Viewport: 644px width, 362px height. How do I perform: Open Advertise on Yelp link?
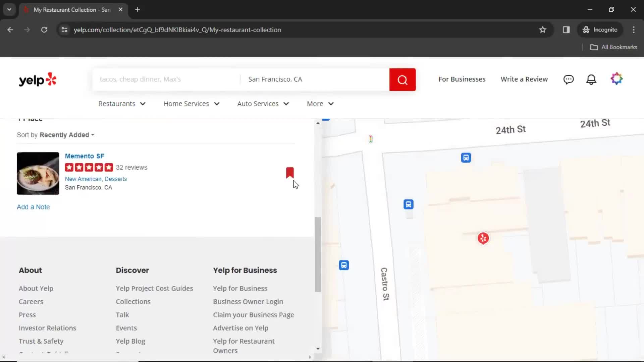click(x=240, y=328)
